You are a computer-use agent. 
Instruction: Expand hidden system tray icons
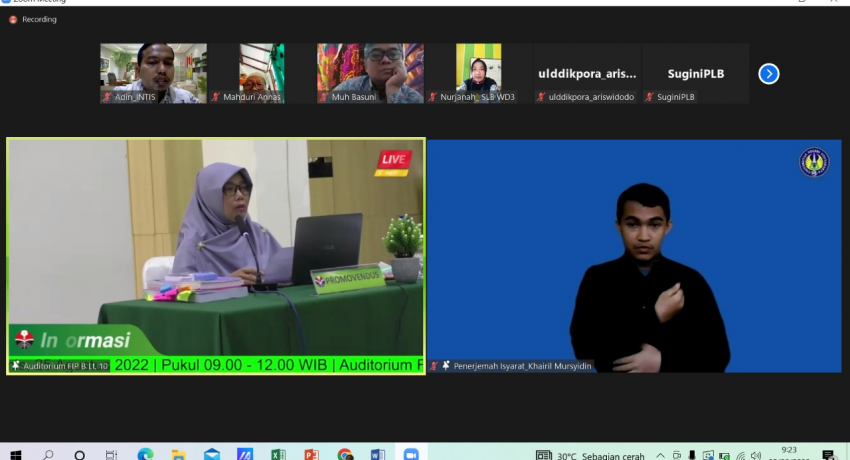660,456
